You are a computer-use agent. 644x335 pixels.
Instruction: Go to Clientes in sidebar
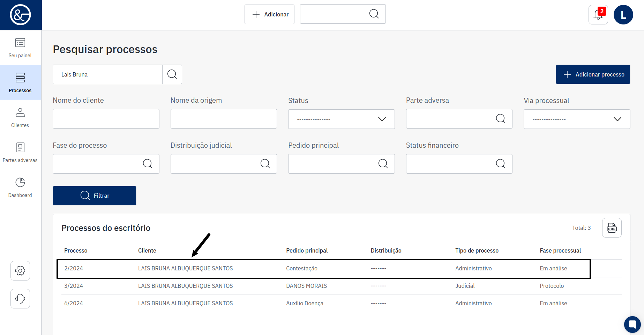20,118
